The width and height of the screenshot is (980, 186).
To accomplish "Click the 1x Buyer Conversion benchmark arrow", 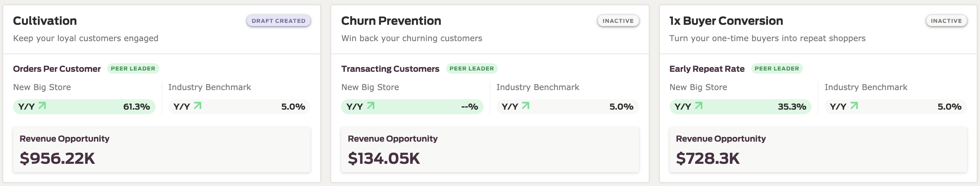I will 854,106.
